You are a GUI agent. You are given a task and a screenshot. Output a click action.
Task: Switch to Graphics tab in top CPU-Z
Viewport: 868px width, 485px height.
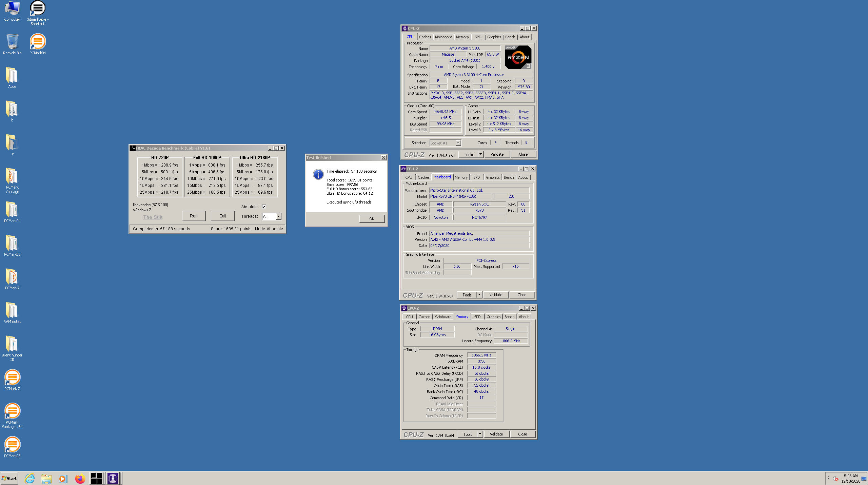click(494, 37)
